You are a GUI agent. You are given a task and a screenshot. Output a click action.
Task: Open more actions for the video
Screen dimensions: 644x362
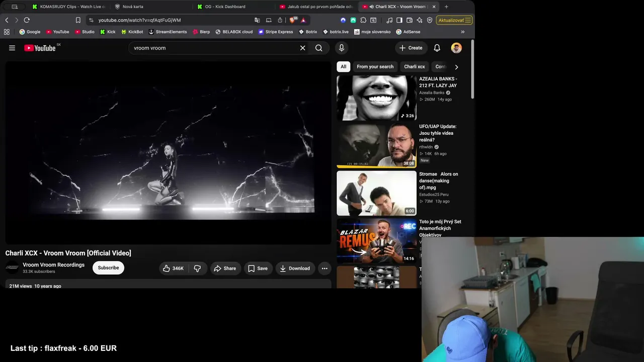click(x=325, y=268)
